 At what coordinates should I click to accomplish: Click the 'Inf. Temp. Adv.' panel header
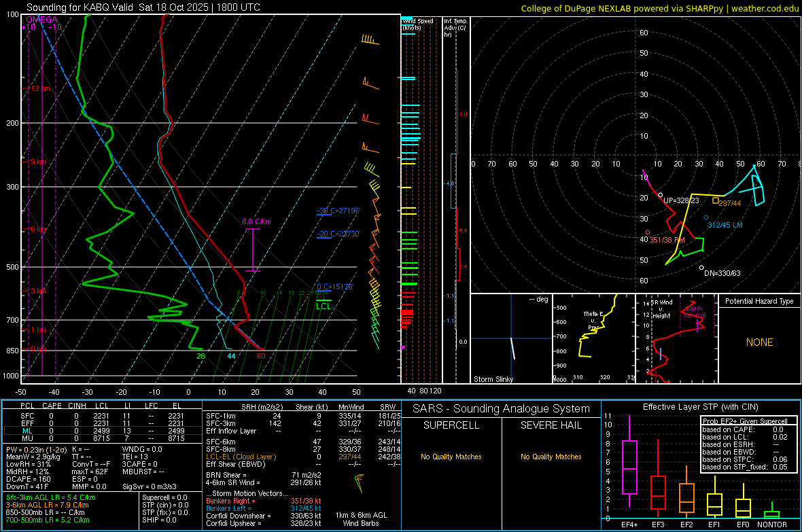pyautogui.click(x=456, y=28)
